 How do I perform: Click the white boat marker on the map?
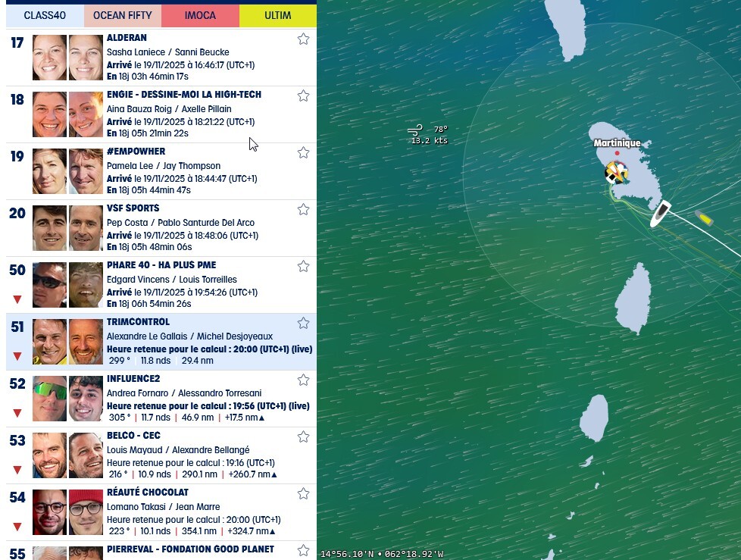click(x=659, y=214)
